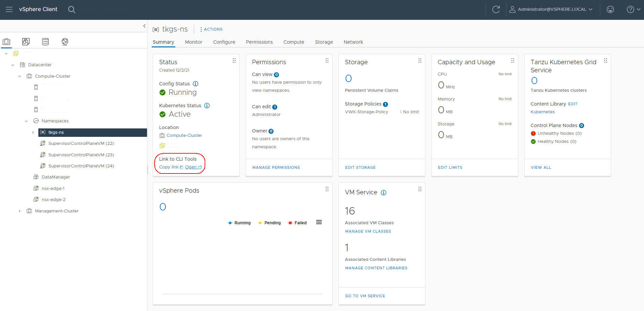Click the VM Service card drag handle
This screenshot has width=644, height=311.
(420, 189)
